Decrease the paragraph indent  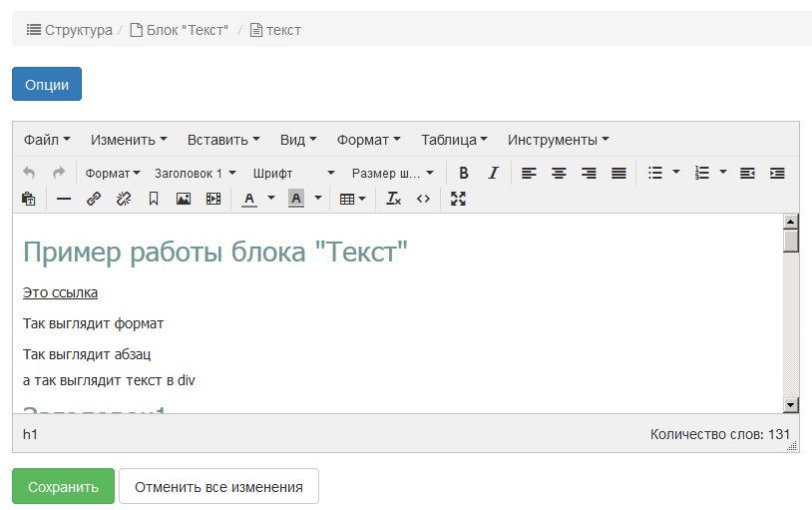point(747,173)
